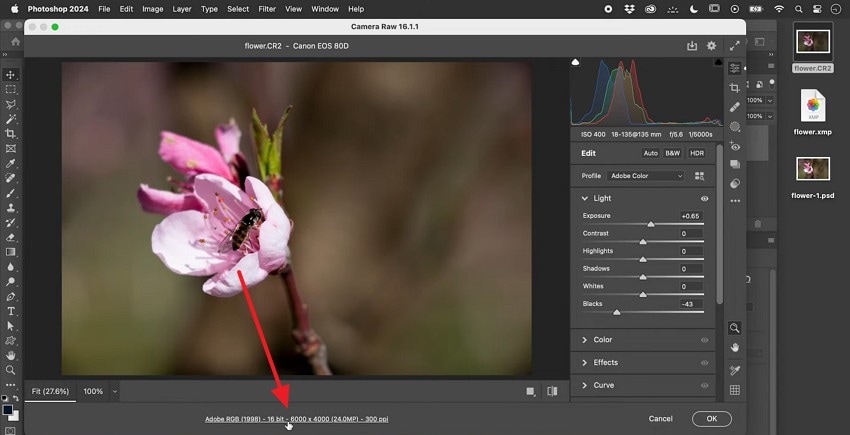Toggle the color sampler overlay eyedropper

click(x=735, y=370)
